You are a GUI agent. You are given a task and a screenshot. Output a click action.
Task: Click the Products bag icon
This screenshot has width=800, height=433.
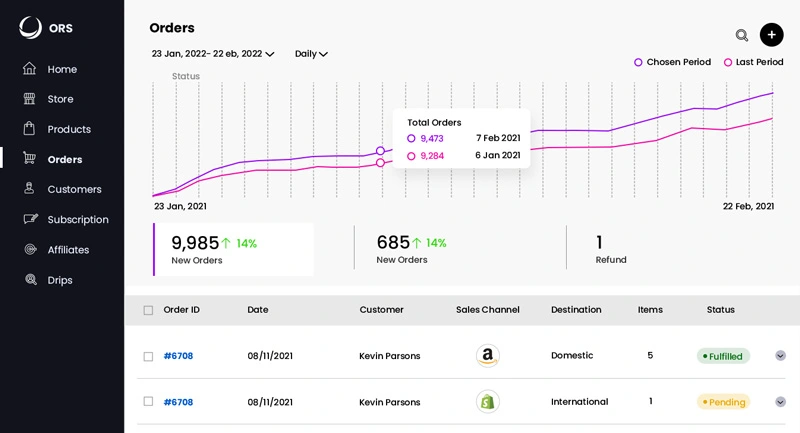(x=30, y=129)
